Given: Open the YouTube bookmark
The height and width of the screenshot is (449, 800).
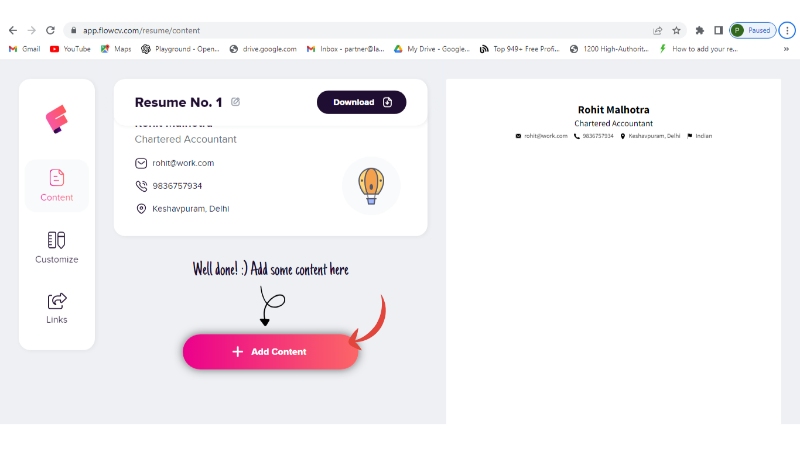Looking at the screenshot, I should (x=70, y=48).
